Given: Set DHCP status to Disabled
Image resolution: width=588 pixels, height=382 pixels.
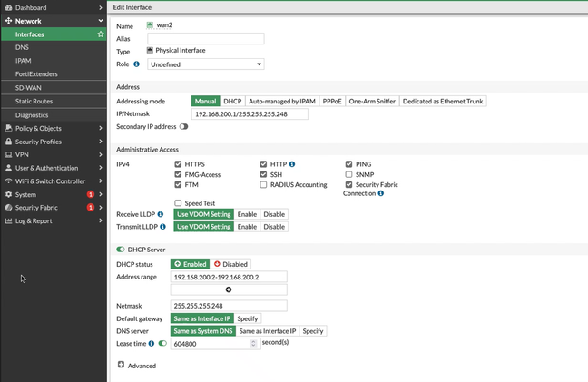Looking at the screenshot, I should tap(230, 264).
